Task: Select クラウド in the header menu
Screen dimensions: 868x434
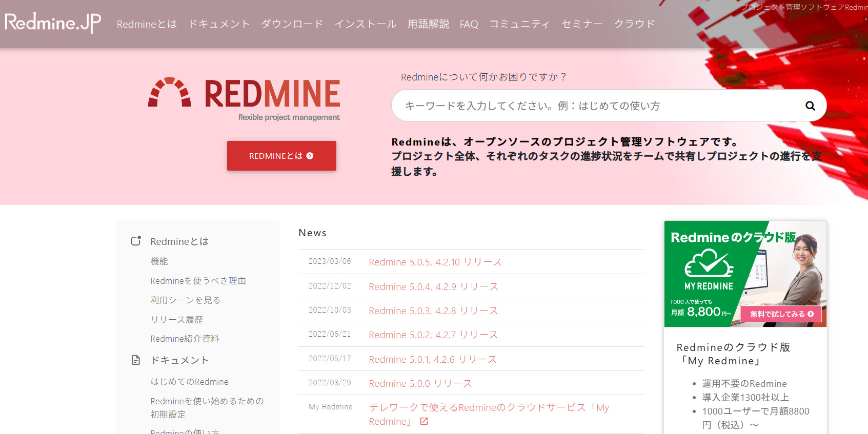Action: 634,24
